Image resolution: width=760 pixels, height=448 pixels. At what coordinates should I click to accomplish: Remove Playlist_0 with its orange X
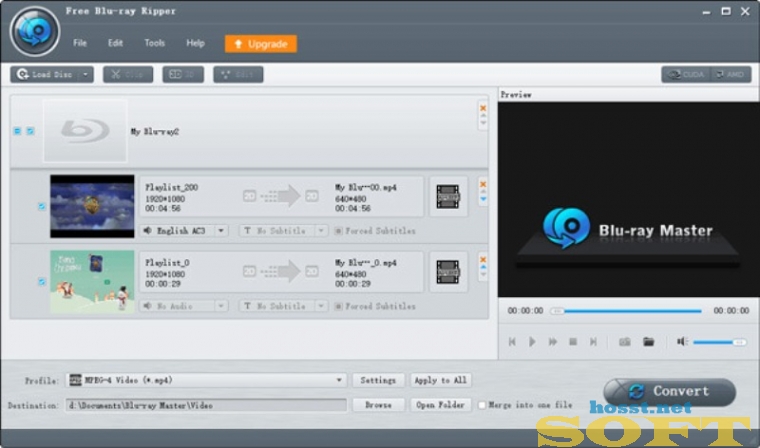point(483,259)
